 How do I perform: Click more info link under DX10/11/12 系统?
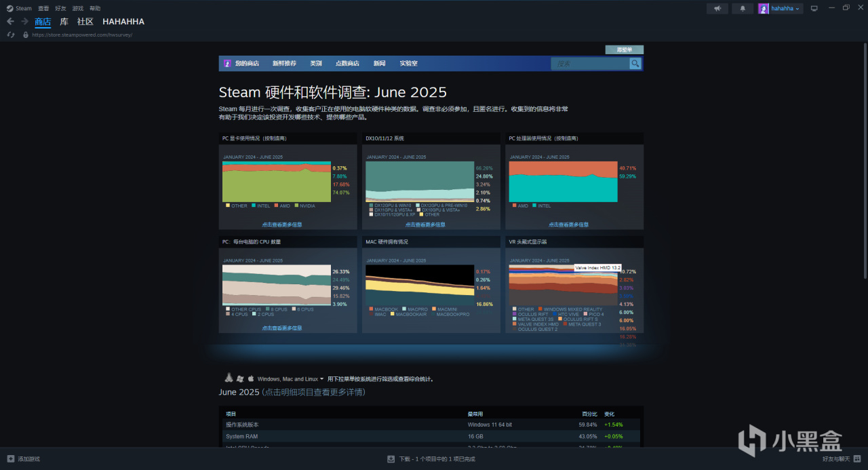(x=425, y=224)
